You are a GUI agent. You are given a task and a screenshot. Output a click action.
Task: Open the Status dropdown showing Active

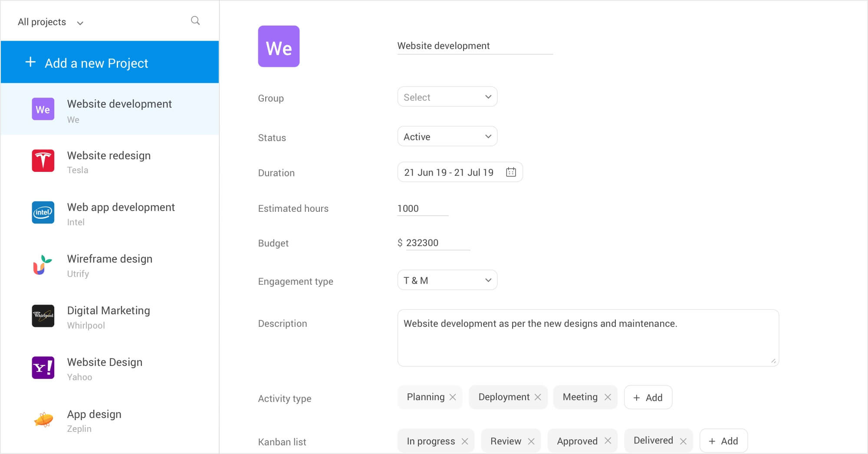point(447,136)
